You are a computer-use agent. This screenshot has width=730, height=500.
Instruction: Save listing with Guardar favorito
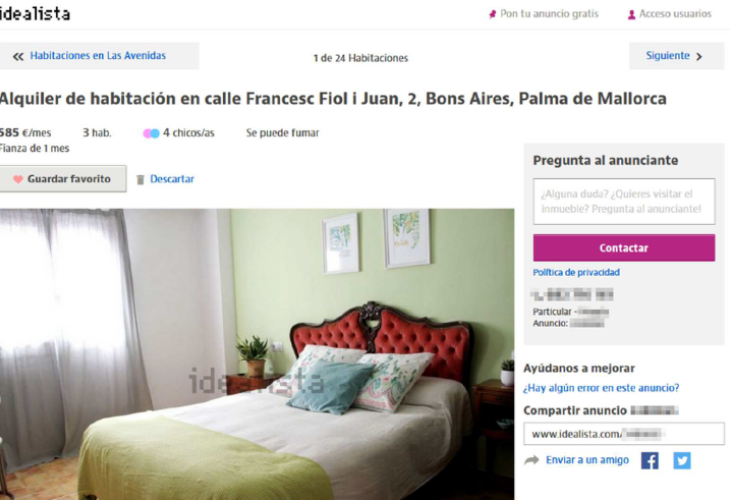coord(63,179)
